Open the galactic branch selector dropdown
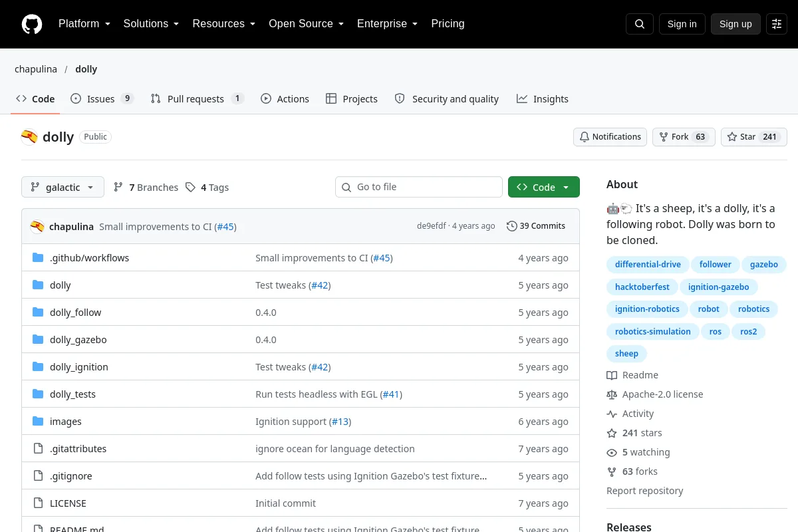The height and width of the screenshot is (532, 798). tap(63, 188)
